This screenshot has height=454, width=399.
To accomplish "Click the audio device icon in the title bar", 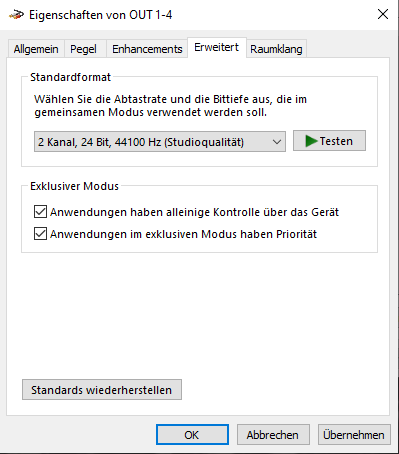I will (16, 15).
